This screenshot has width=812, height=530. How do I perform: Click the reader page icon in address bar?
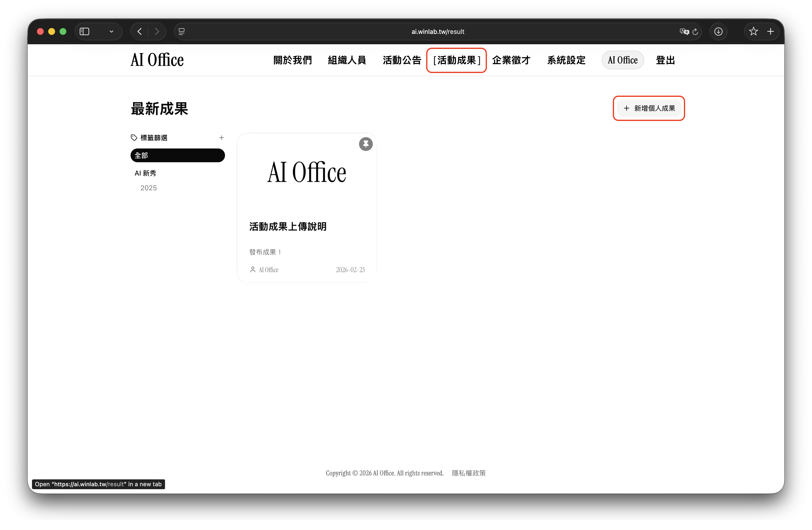coord(181,31)
